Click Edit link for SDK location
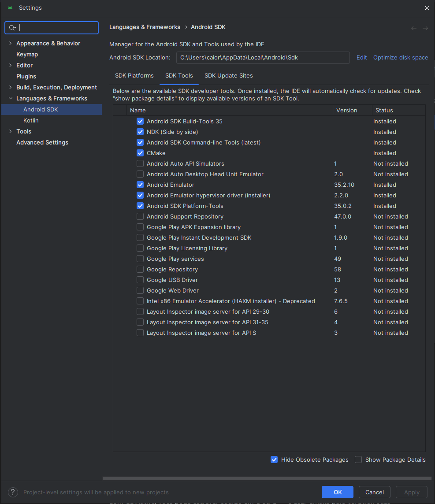 point(361,58)
